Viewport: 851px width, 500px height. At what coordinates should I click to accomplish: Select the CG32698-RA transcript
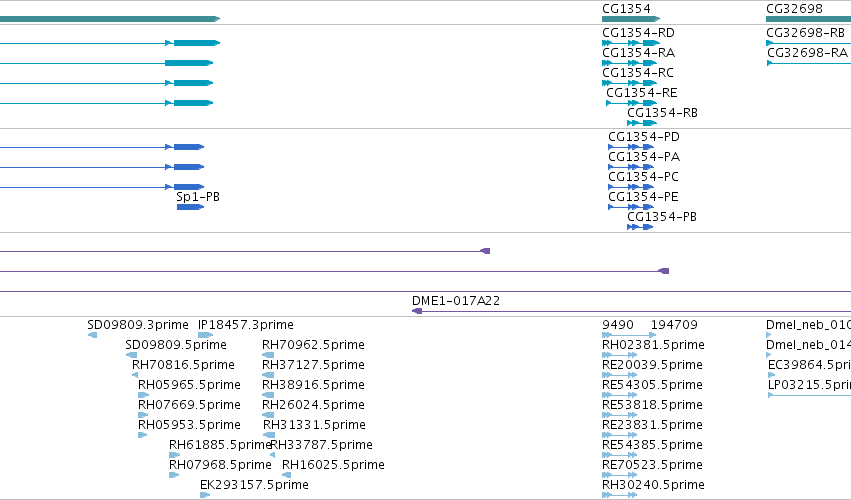tap(809, 63)
